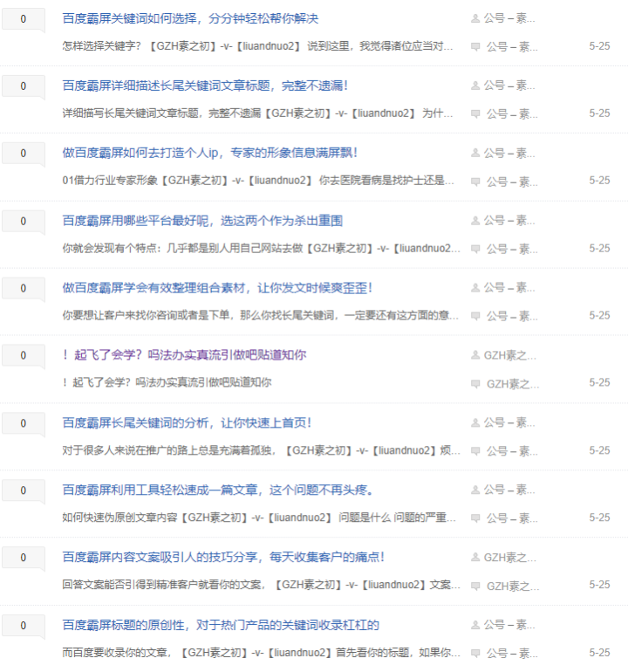Click reply count 0 beside '标题的原创性' thread
The width and height of the screenshot is (628, 672).
click(24, 626)
